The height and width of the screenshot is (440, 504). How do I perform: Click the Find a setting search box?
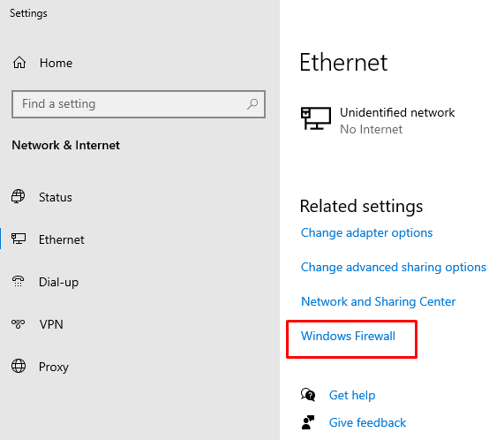pos(139,104)
